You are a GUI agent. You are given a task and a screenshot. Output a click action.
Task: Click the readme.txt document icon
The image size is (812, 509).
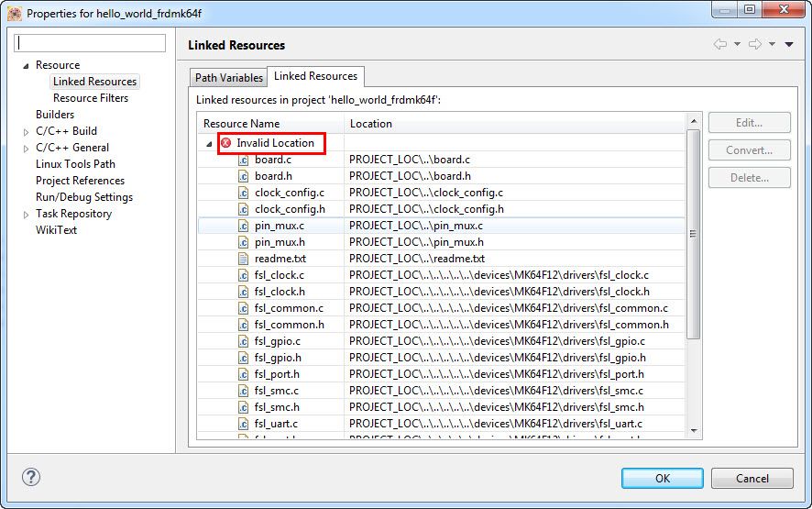[244, 259]
